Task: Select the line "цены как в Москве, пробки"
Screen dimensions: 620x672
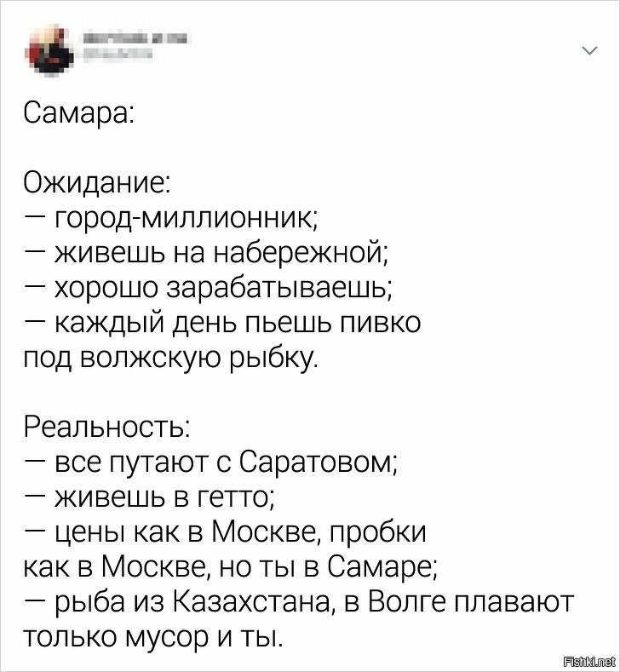Action: pos(241,533)
